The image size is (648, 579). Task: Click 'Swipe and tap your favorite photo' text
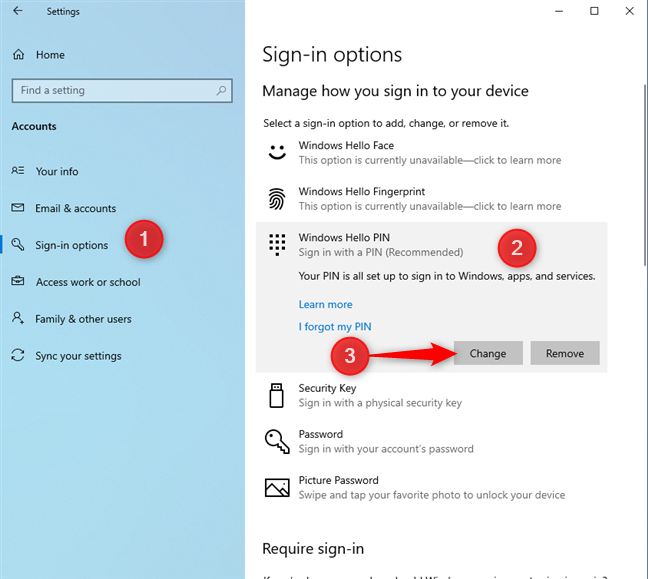click(431, 495)
